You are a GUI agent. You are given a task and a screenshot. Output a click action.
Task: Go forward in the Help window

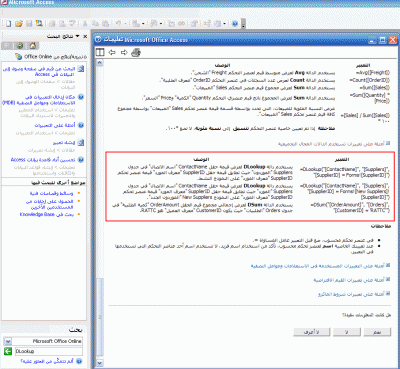click(124, 52)
